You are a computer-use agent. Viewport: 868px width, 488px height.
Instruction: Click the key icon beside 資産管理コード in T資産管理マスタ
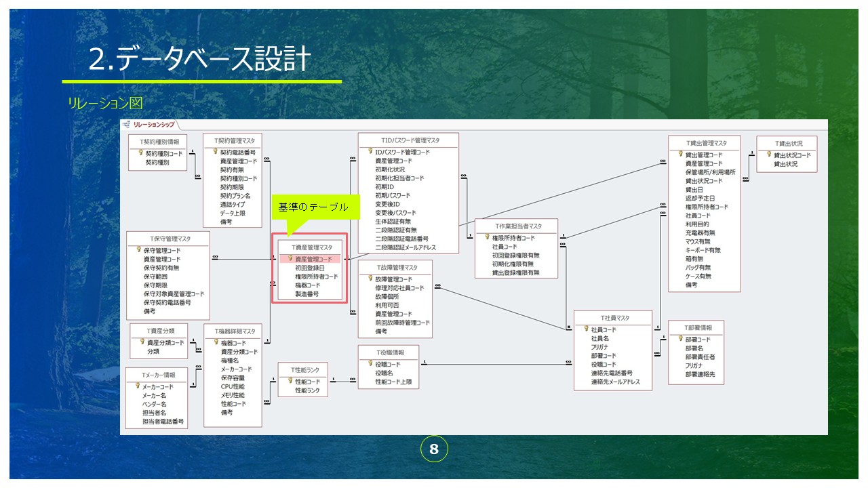pyautogui.click(x=290, y=258)
